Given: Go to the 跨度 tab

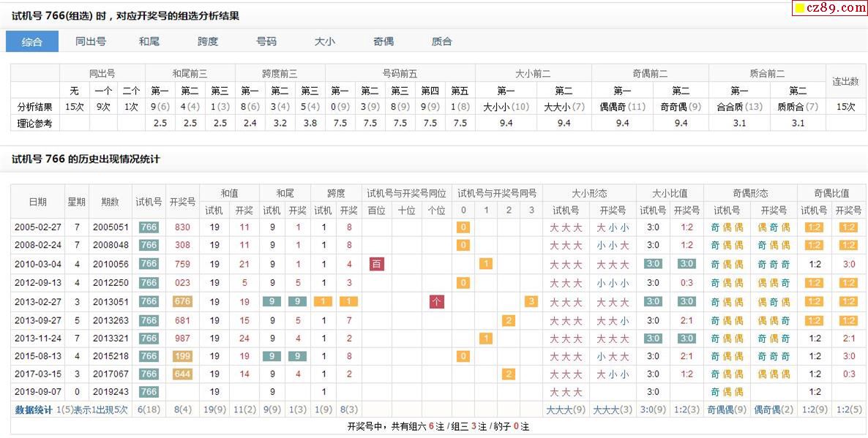Looking at the screenshot, I should click(x=208, y=42).
